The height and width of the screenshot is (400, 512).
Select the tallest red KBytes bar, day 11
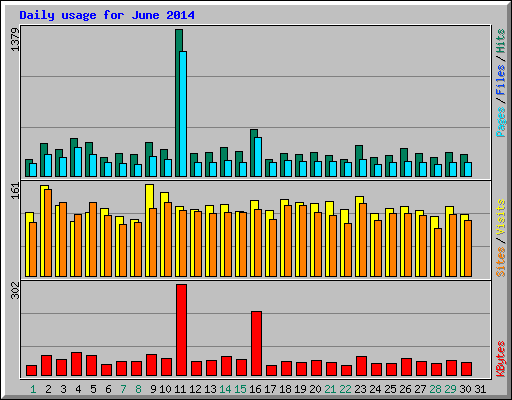[181, 330]
